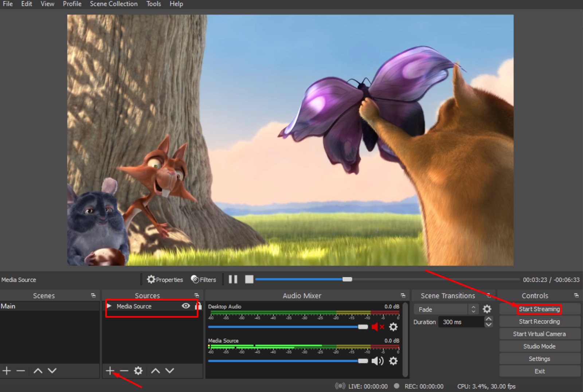Image resolution: width=583 pixels, height=392 pixels.
Task: Decrease transition duration
Action: click(489, 325)
